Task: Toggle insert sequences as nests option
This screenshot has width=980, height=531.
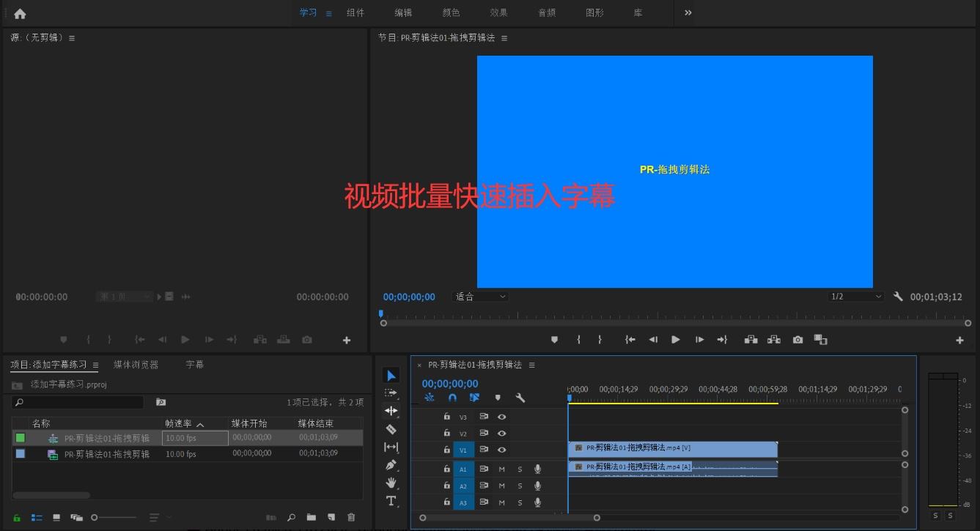Action: click(x=430, y=398)
